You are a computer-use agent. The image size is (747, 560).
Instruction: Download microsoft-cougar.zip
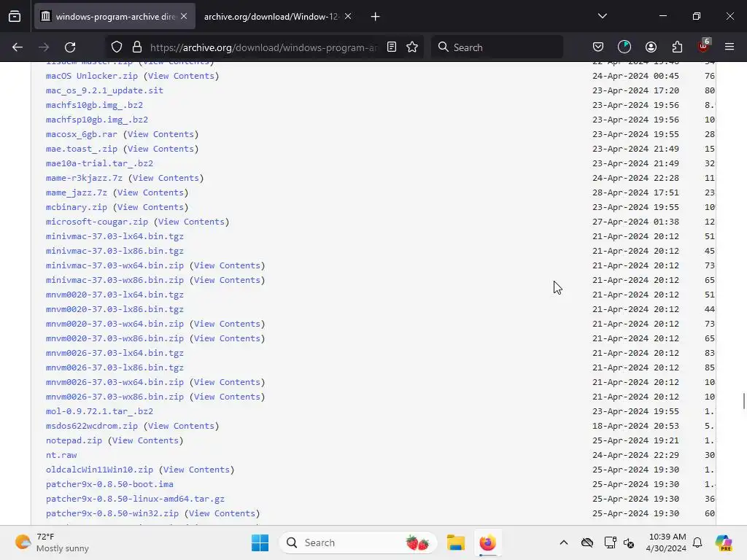pyautogui.click(x=97, y=222)
